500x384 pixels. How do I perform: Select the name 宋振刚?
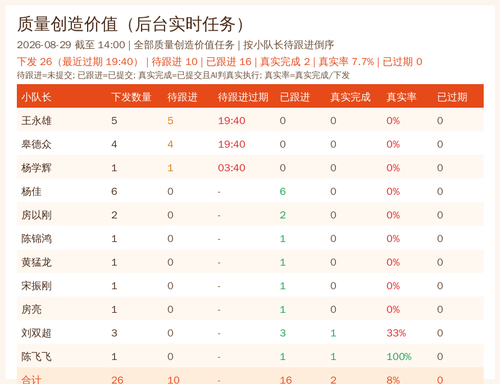coord(36,286)
